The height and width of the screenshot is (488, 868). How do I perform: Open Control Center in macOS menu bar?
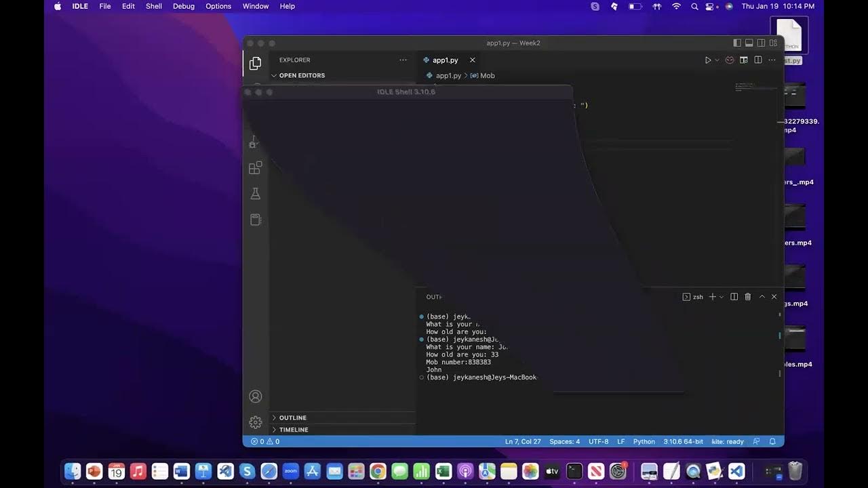[x=711, y=6]
